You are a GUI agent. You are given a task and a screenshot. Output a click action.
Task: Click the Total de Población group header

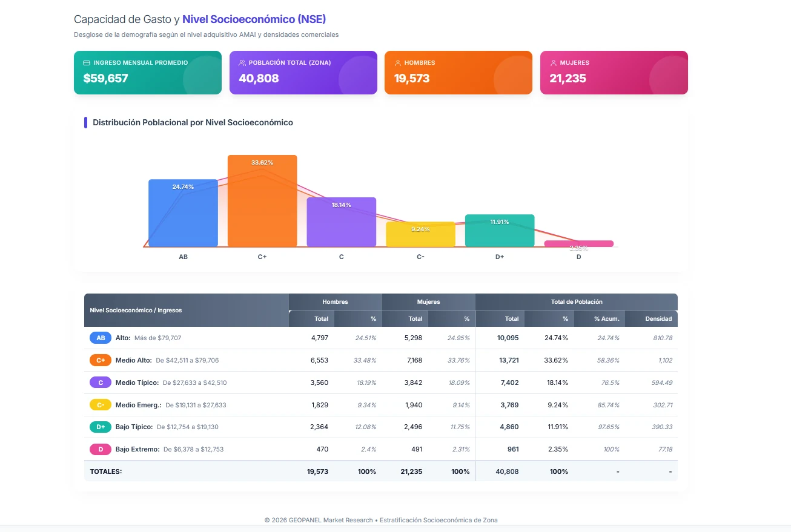pos(577,301)
